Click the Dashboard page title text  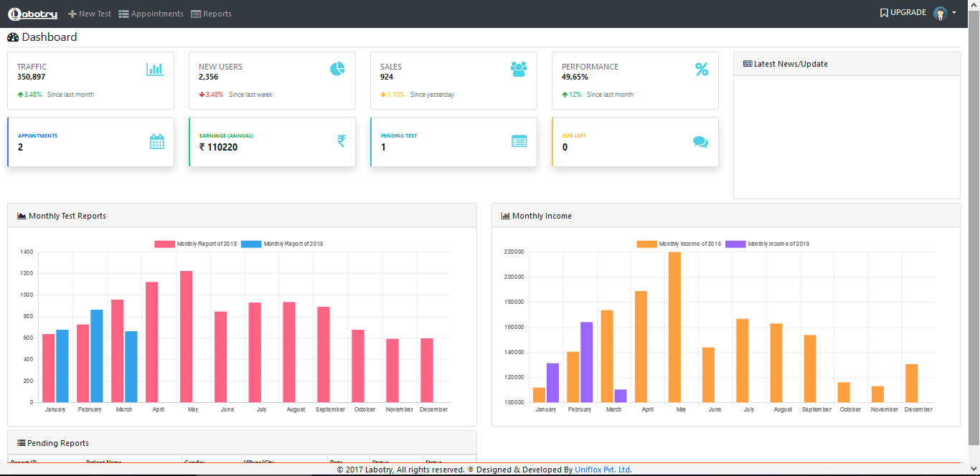50,37
